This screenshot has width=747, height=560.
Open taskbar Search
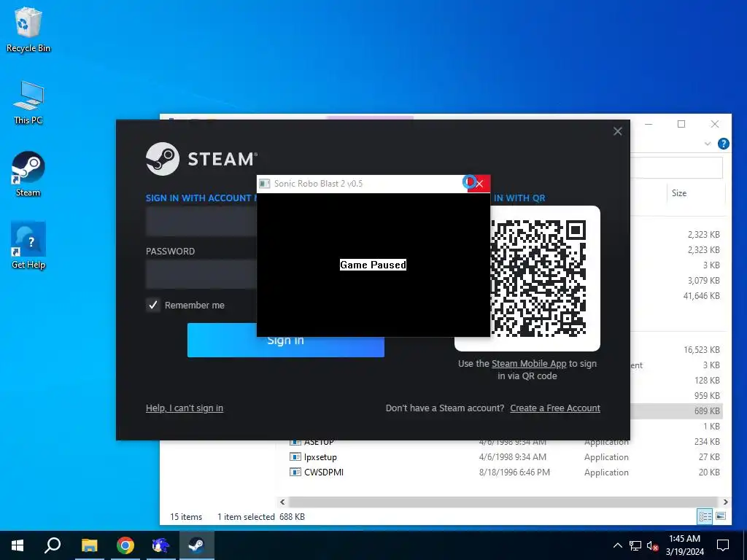53,545
